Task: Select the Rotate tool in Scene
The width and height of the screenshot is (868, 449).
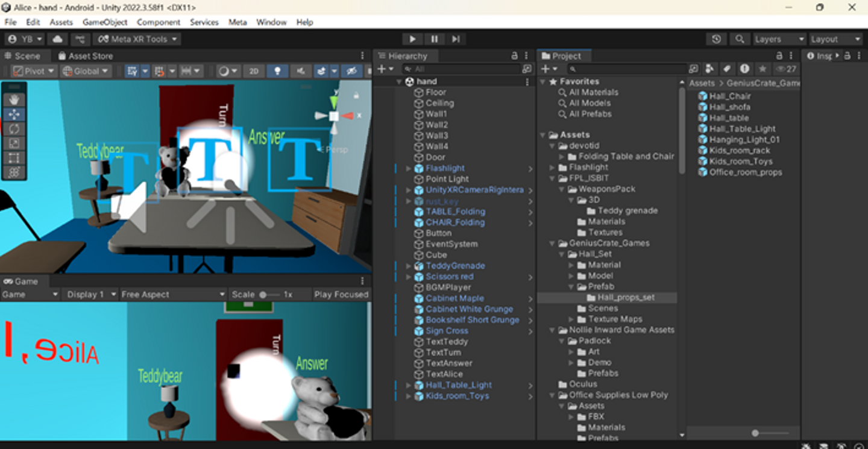Action: click(13, 129)
